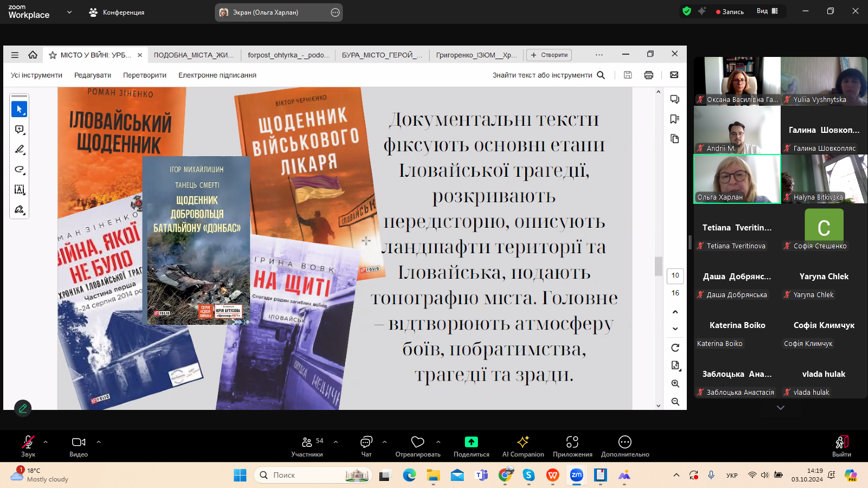This screenshot has height=488, width=868.
Task: Click the zoom in magnifier icon
Action: (x=675, y=383)
